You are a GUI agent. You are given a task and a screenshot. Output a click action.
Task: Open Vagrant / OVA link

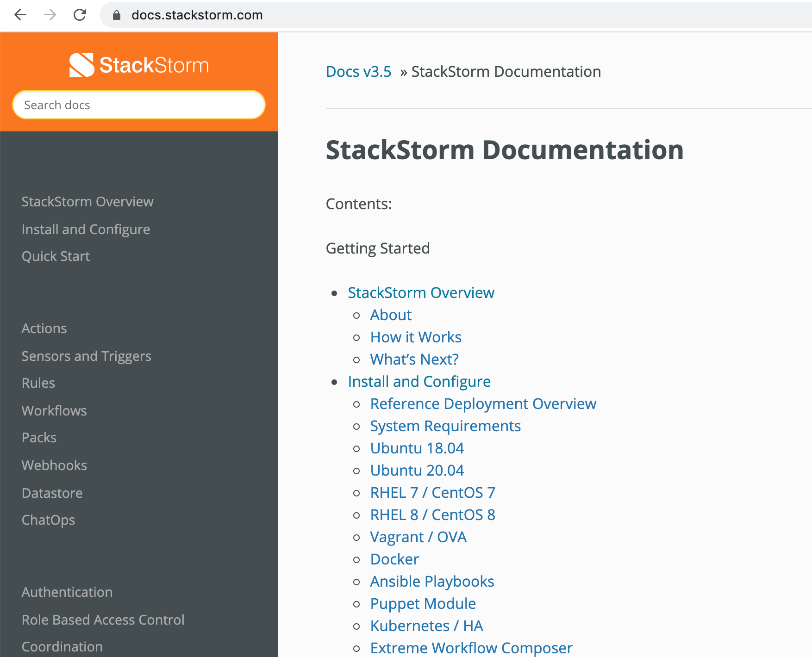tap(418, 537)
